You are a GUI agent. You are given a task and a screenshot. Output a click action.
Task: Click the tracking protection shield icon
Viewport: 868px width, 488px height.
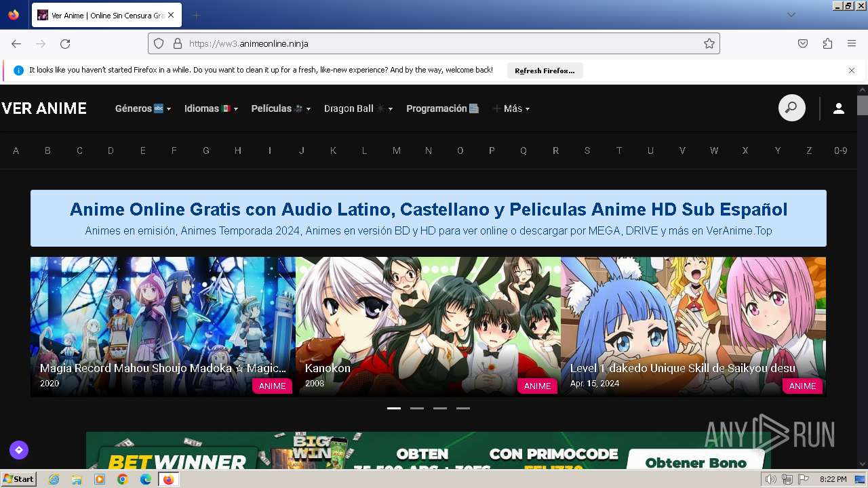click(x=159, y=43)
